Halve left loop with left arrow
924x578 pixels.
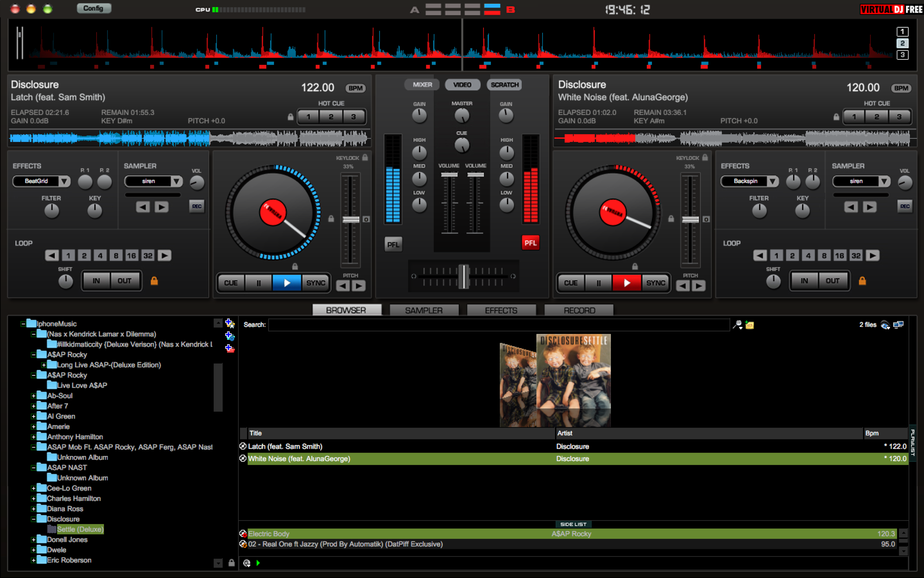52,256
